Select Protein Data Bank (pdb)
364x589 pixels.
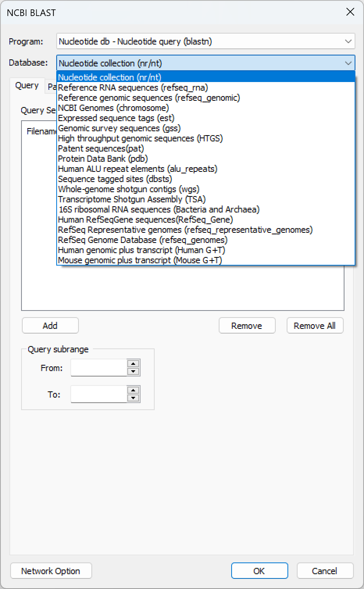[206, 159]
